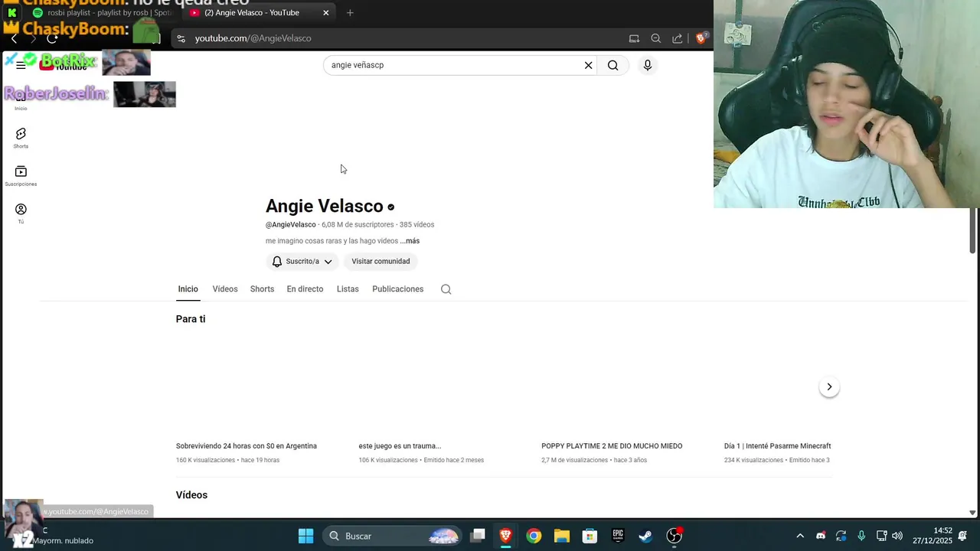Switch to the Shorts channel tab

(262, 289)
